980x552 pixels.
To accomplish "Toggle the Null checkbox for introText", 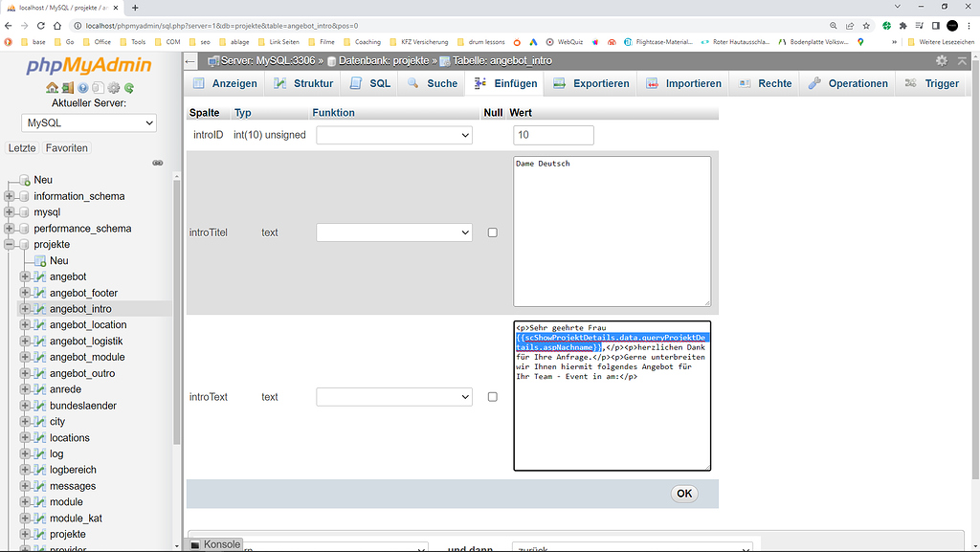I will tap(493, 397).
